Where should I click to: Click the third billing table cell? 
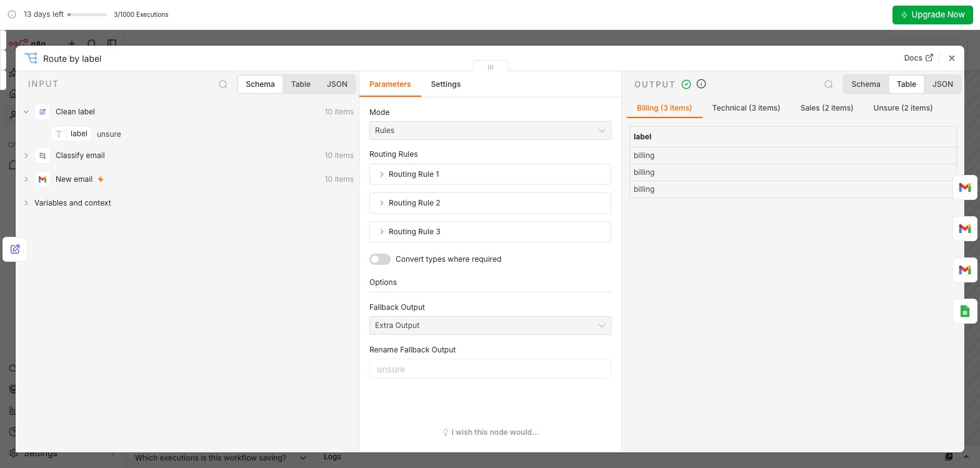(792, 189)
